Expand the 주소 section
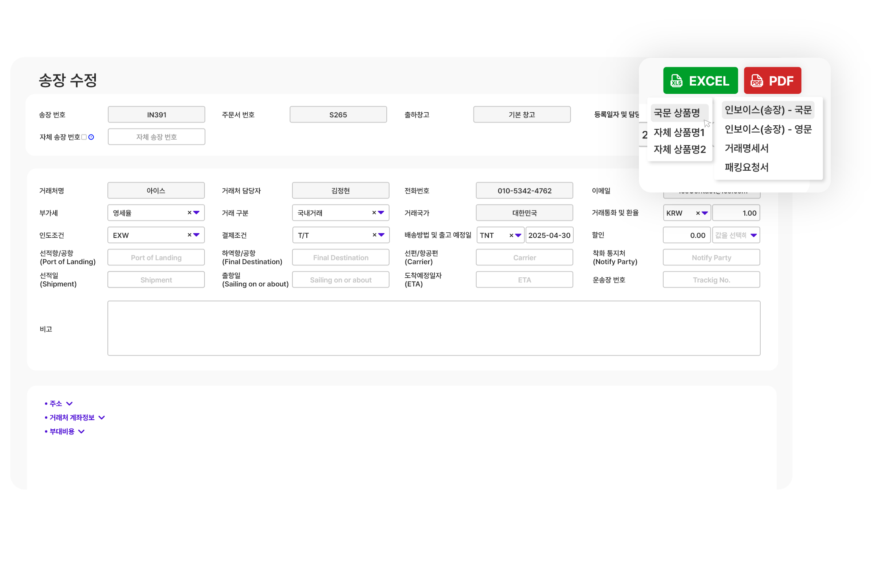This screenshot has width=890, height=588. 59,403
